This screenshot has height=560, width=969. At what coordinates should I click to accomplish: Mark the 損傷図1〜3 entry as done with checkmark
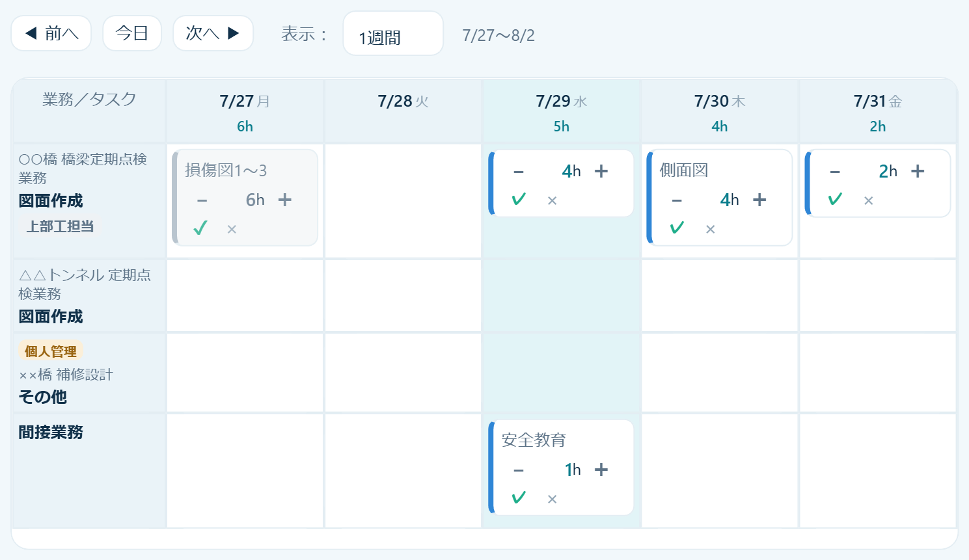click(x=200, y=228)
